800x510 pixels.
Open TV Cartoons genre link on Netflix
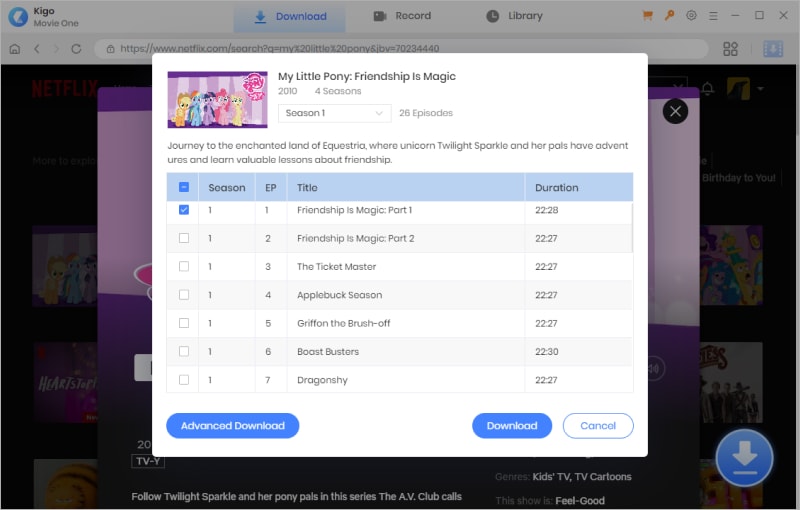(603, 476)
